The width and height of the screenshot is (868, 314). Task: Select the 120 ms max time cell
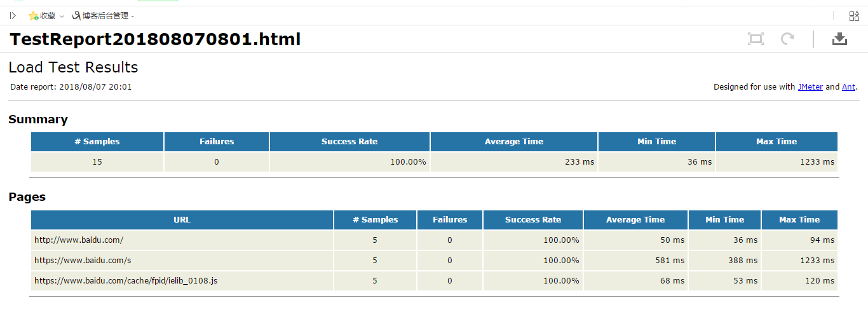point(799,280)
